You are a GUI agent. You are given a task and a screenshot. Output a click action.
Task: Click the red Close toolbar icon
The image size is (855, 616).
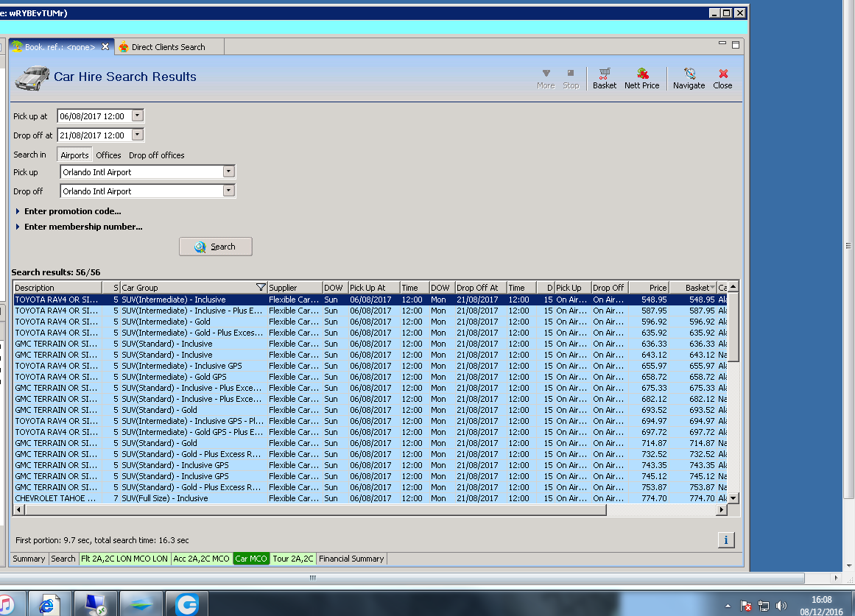(722, 79)
